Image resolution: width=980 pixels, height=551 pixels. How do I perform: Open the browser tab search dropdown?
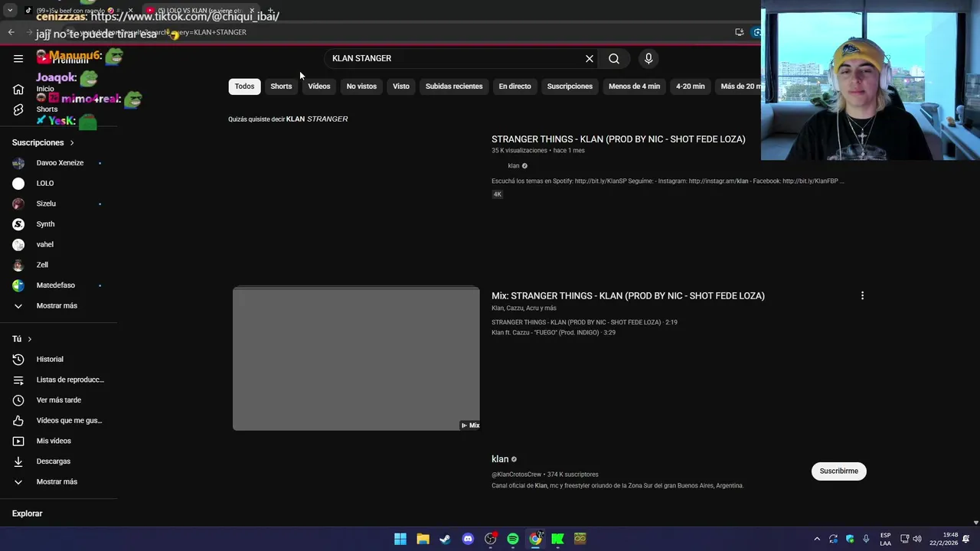coord(10,11)
